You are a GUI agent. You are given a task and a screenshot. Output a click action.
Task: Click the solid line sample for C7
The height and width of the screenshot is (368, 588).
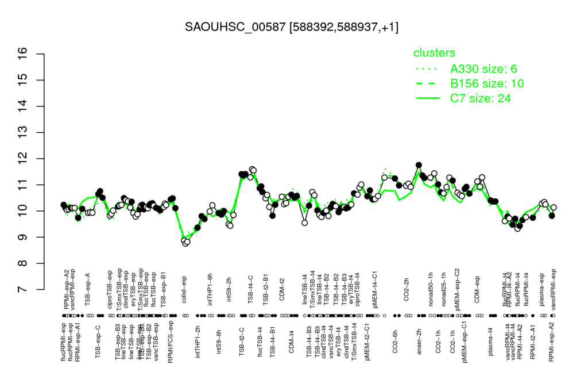[427, 98]
